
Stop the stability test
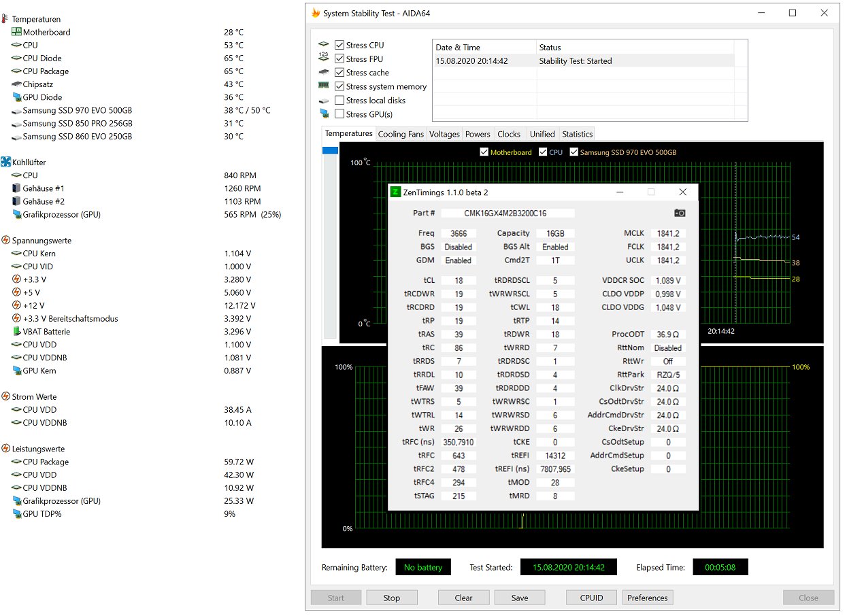coord(392,598)
